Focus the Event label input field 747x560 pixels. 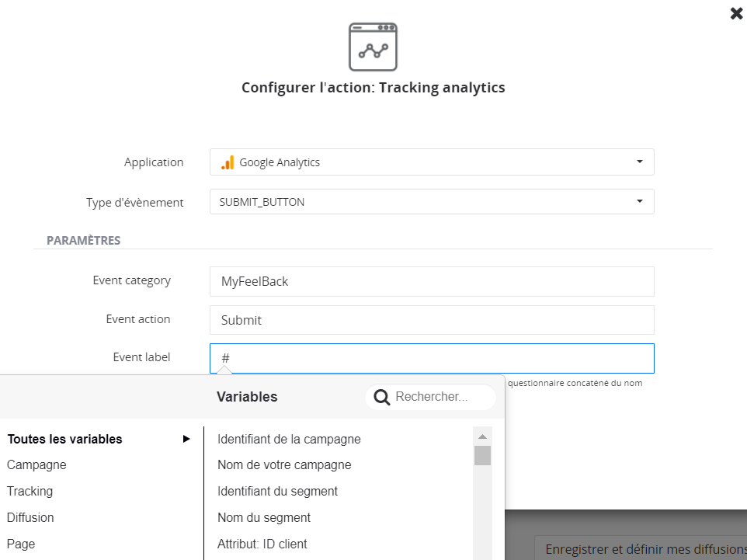(x=432, y=359)
